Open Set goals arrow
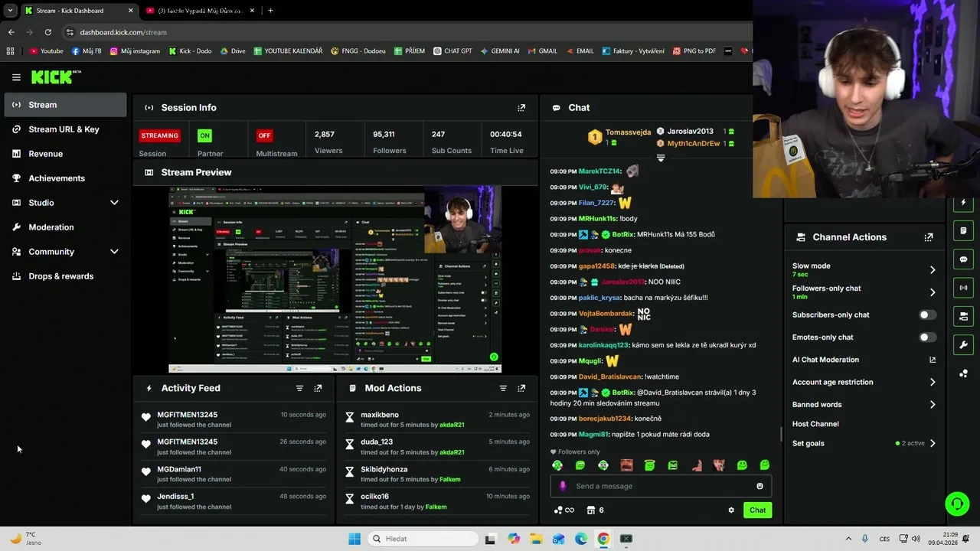 [933, 443]
